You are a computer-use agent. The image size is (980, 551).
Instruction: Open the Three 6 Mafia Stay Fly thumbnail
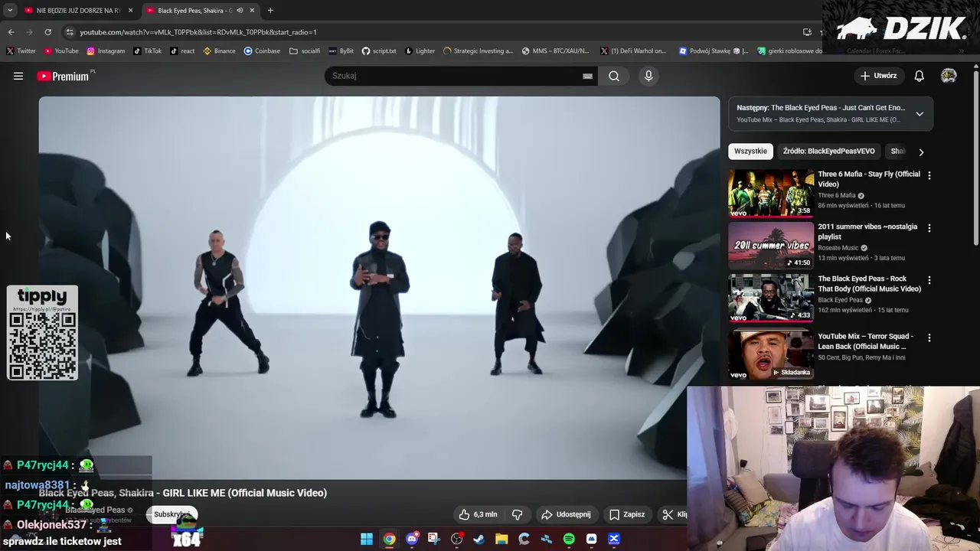771,193
